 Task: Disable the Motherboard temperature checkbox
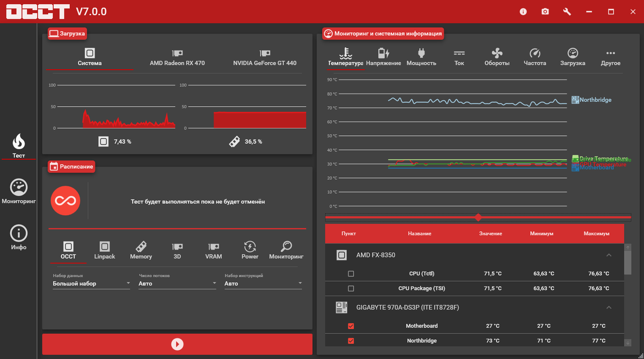[x=351, y=326]
